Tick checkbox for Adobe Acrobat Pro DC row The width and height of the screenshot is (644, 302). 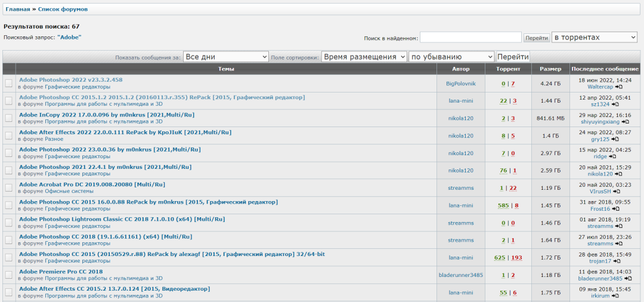(8, 188)
